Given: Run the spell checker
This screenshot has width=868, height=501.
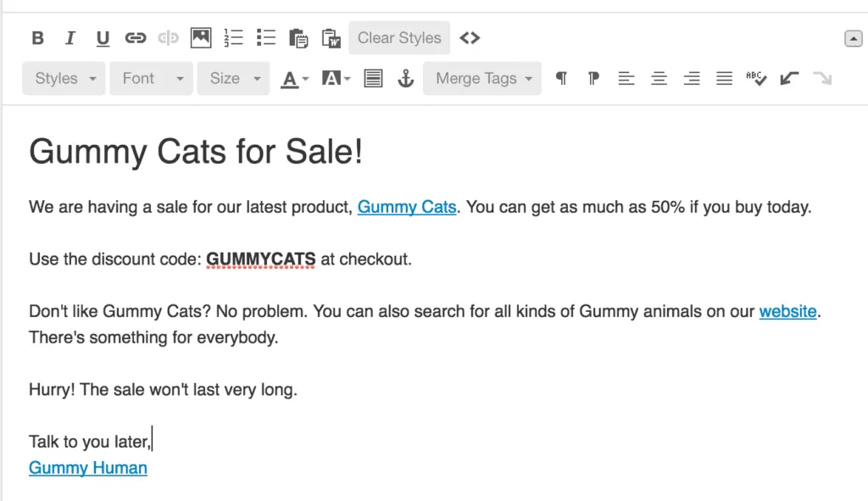Looking at the screenshot, I should click(757, 78).
